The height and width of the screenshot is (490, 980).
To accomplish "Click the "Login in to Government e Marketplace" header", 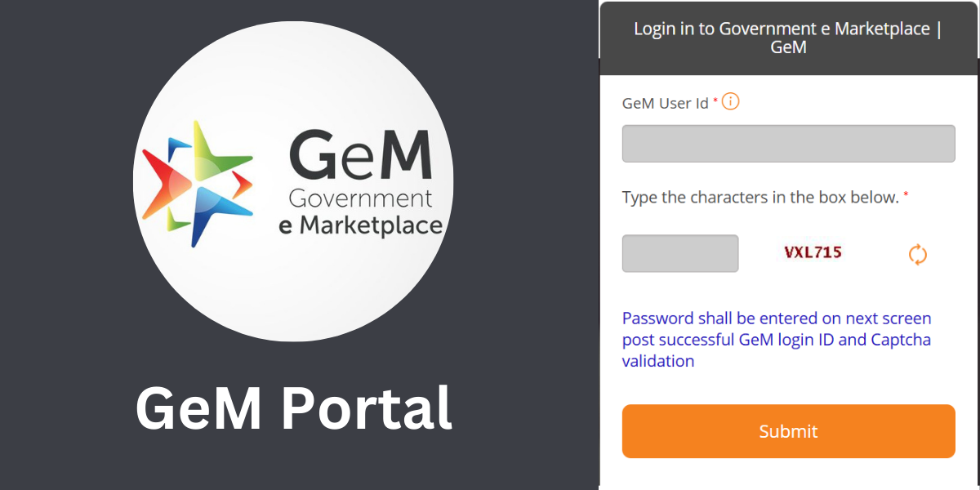I will (788, 38).
